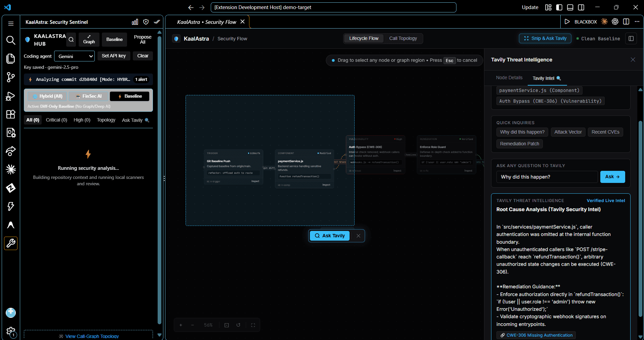Open the KaalAstra wrench icon in activity bar
Image resolution: width=644 pixels, height=340 pixels.
coord(11,243)
